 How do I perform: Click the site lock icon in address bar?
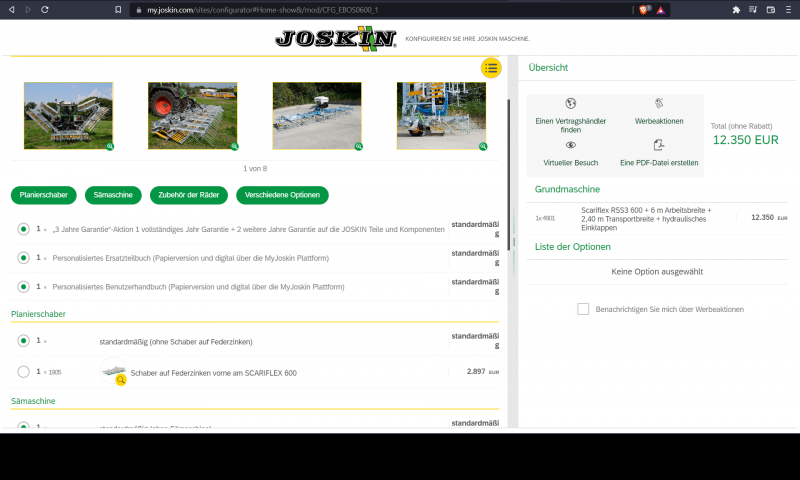pyautogui.click(x=138, y=10)
